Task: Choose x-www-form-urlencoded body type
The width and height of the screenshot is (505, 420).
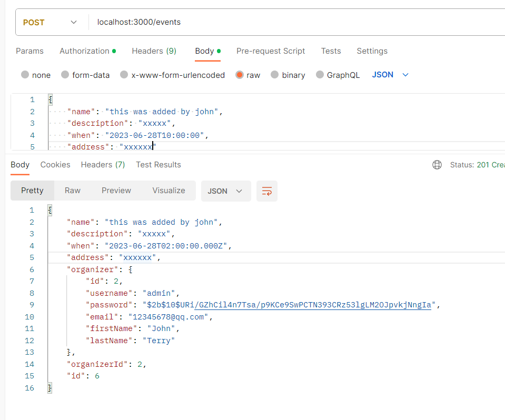Action: click(x=124, y=75)
